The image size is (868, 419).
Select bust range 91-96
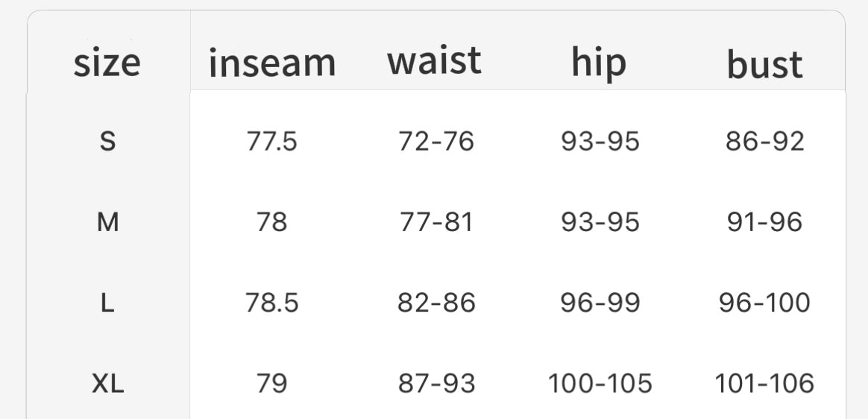click(765, 221)
